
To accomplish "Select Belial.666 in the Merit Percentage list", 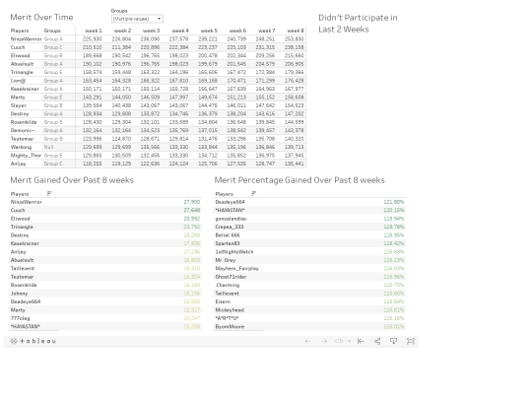I will coord(228,235).
